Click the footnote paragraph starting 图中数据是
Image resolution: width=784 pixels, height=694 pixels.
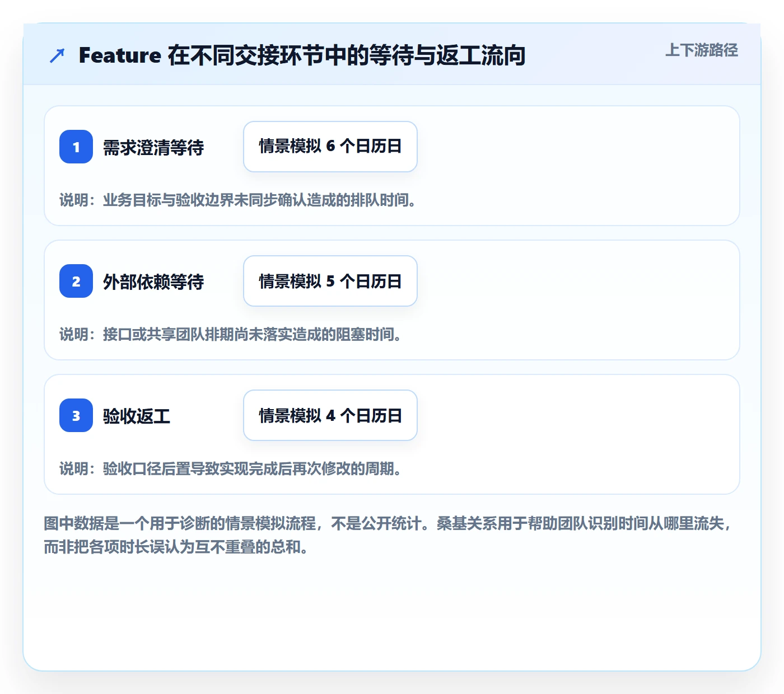pyautogui.click(x=388, y=535)
